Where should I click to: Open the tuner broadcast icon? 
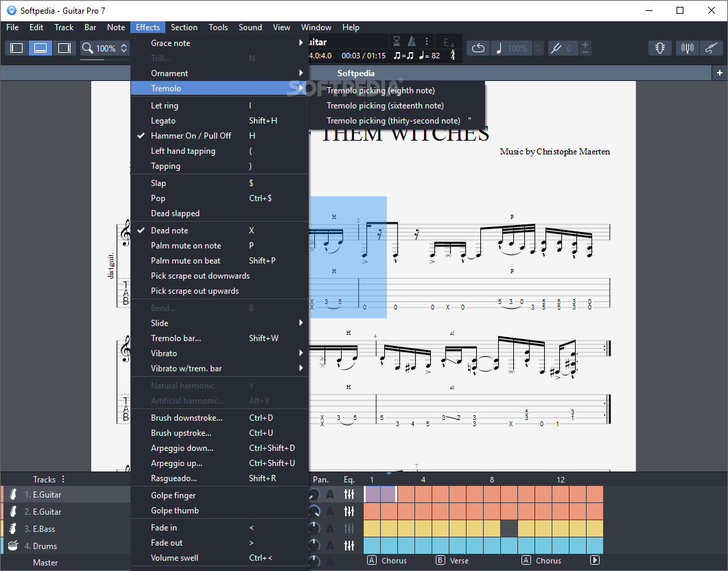pyautogui.click(x=687, y=48)
